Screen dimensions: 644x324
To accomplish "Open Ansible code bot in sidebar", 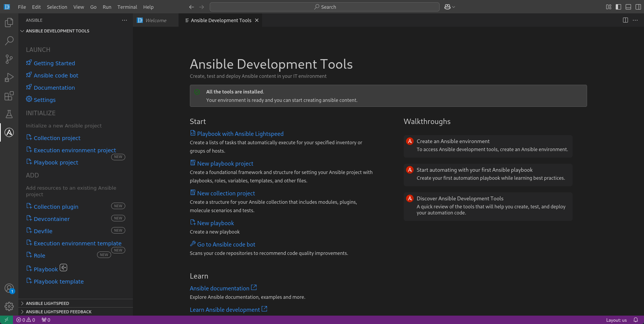I will pos(56,76).
